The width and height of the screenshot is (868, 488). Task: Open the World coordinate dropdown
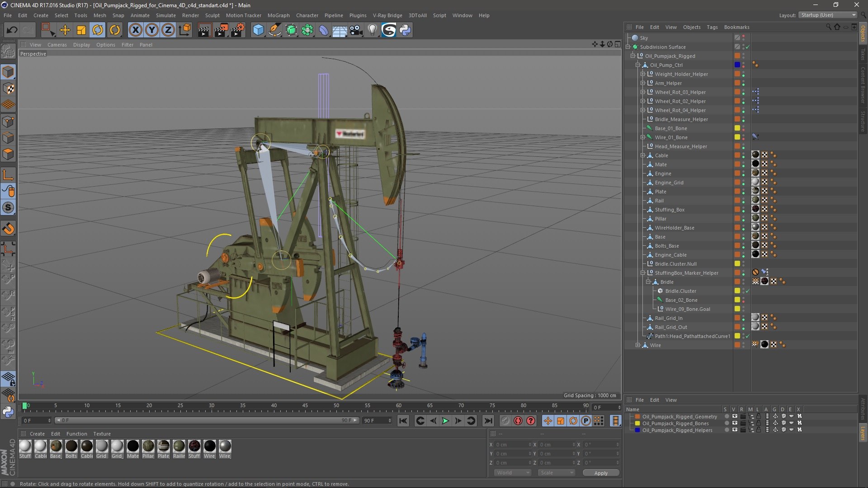click(x=512, y=473)
